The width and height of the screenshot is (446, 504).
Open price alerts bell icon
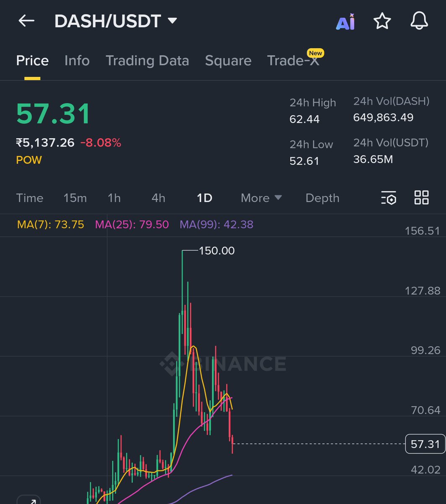click(x=419, y=21)
